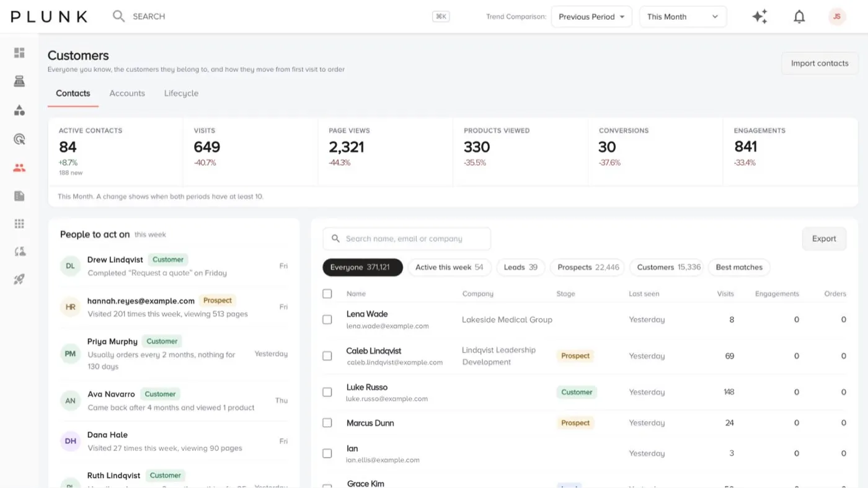Check the box for Luke Russo
The width and height of the screenshot is (868, 488).
click(327, 392)
